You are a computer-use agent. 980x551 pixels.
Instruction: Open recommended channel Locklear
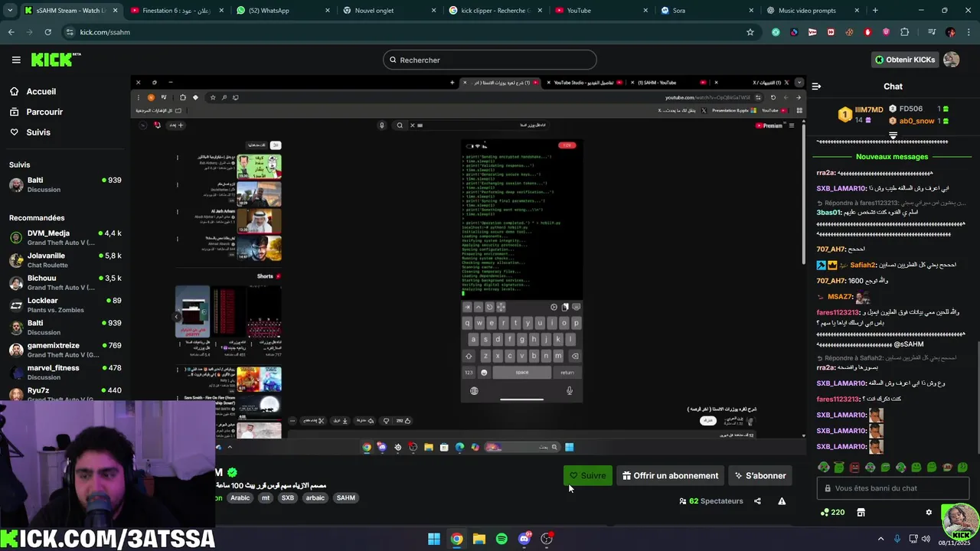pyautogui.click(x=65, y=305)
